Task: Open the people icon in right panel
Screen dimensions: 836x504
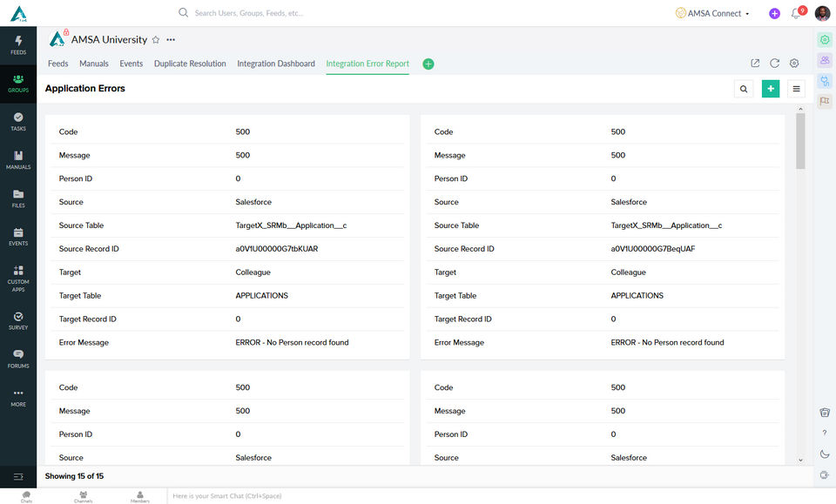Action: [x=825, y=60]
